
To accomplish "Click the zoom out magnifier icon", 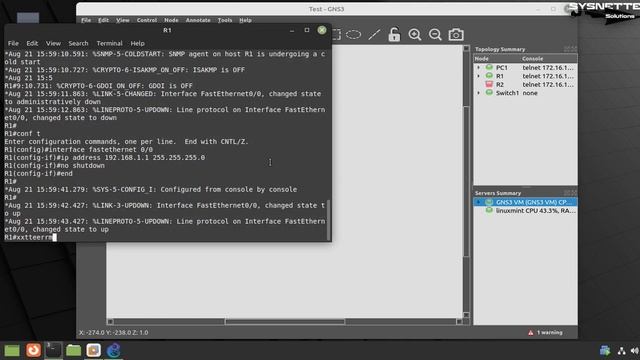I will pyautogui.click(x=435, y=35).
